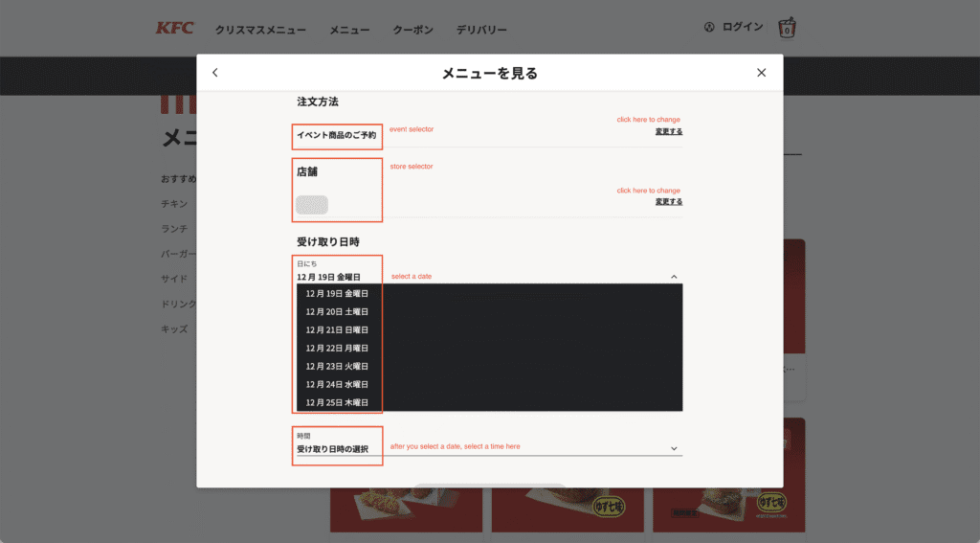Image resolution: width=980 pixels, height=543 pixels.
Task: Collapse the 日にち date dropdown
Action: tap(674, 277)
